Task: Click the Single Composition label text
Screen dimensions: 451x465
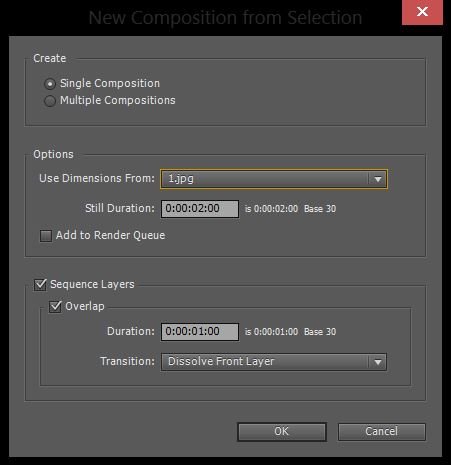Action: click(110, 83)
